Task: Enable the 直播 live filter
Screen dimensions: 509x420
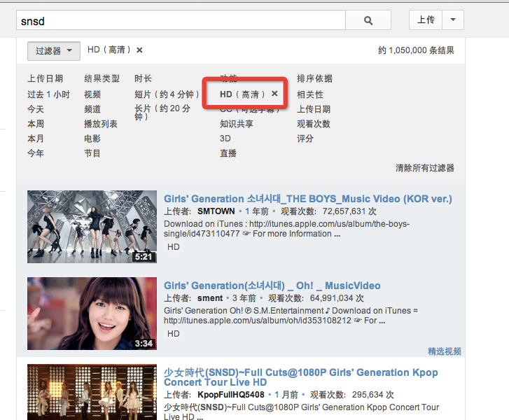Action: [228, 153]
